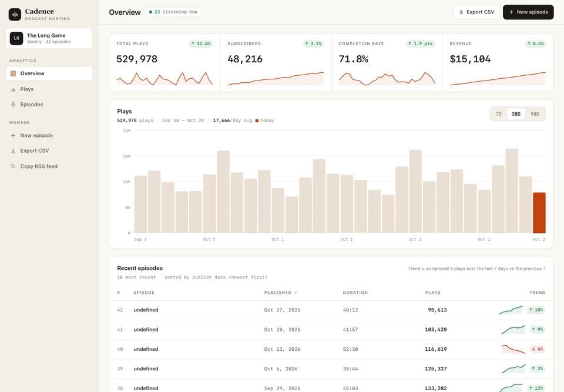Screen dimensions: 564x392
Task: Select Copy RSS feed
Action: (x=49, y=166)
